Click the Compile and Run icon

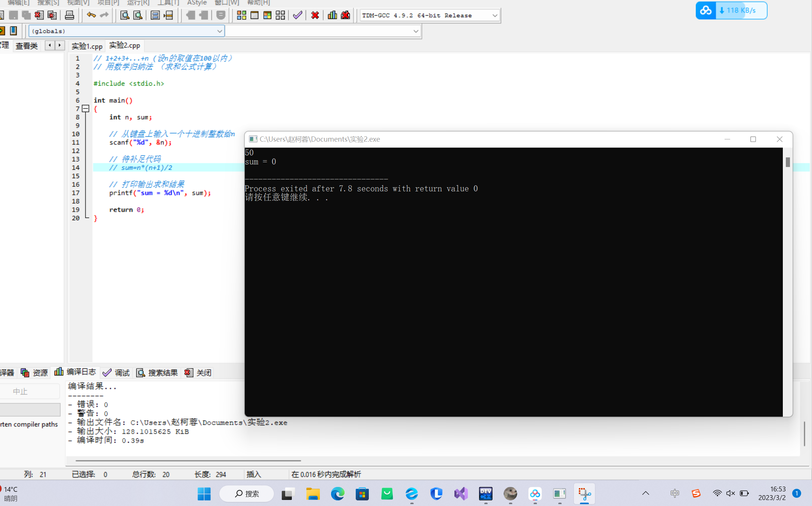coord(267,15)
